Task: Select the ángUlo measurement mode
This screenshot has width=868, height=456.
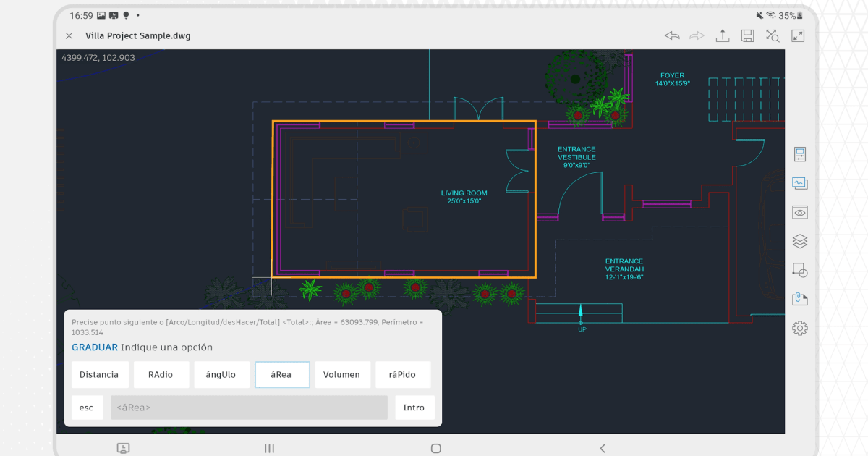Action: click(222, 374)
